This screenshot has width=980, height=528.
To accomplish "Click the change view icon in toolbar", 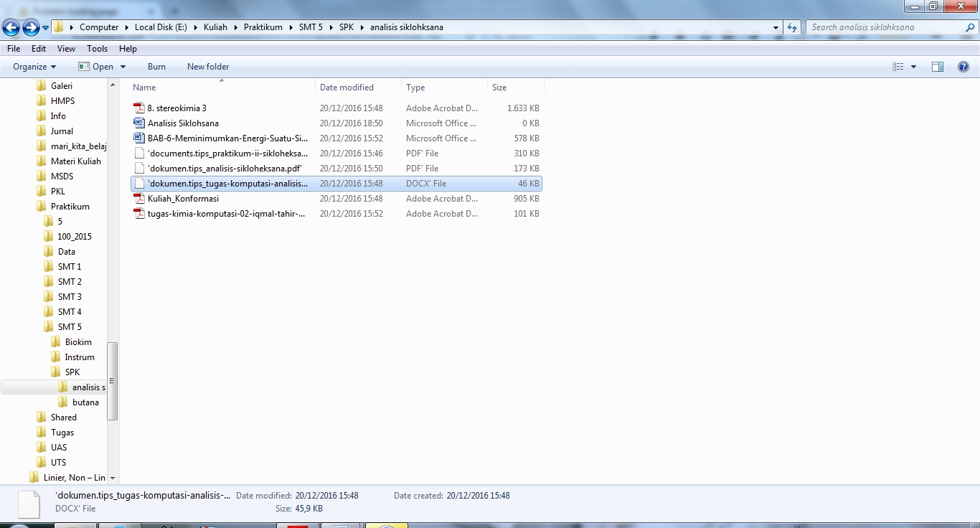I will 898,67.
